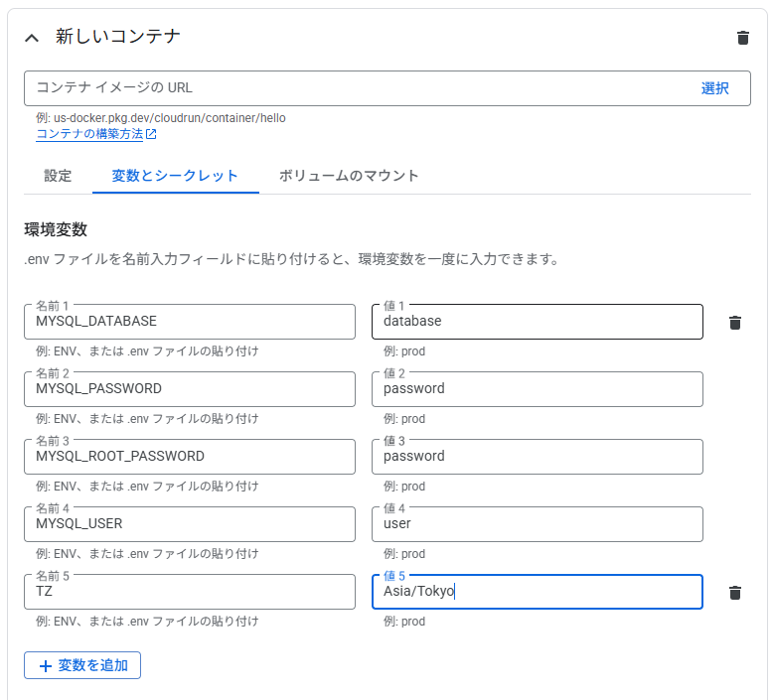The height and width of the screenshot is (700, 773).
Task: Edit the value field containing user
Action: [538, 524]
